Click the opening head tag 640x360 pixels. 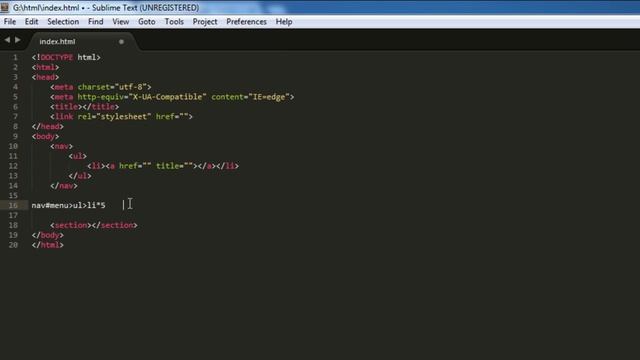click(45, 77)
